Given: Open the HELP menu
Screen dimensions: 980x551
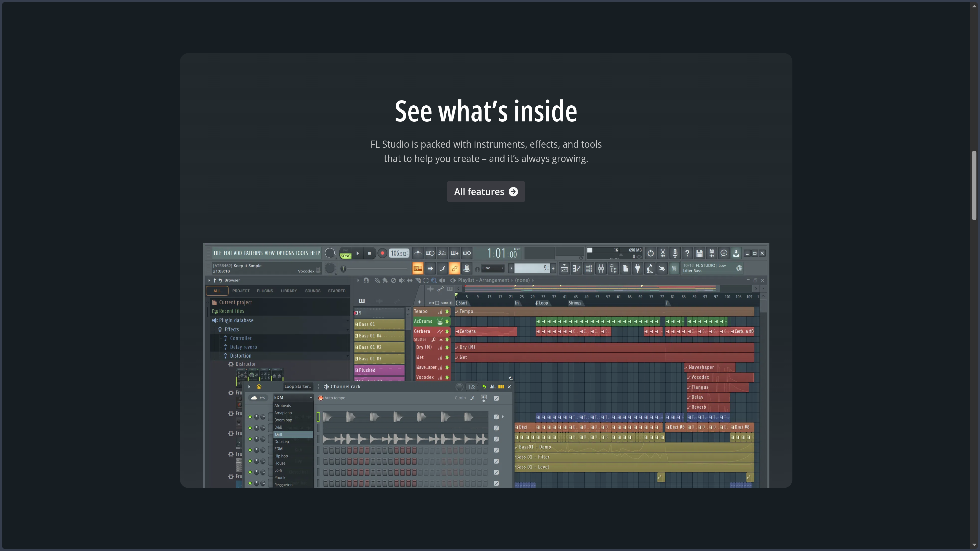Looking at the screenshot, I should point(315,253).
